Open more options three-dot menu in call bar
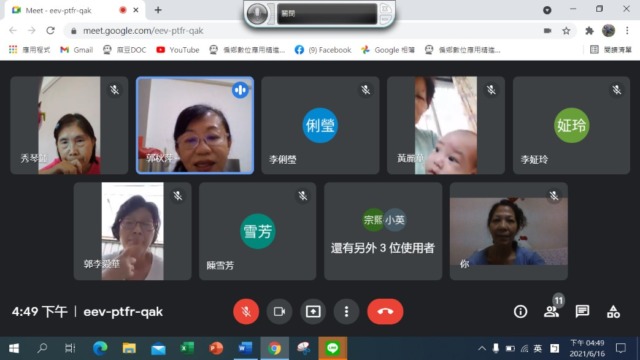Screen dimensions: 640x360 click(x=346, y=311)
